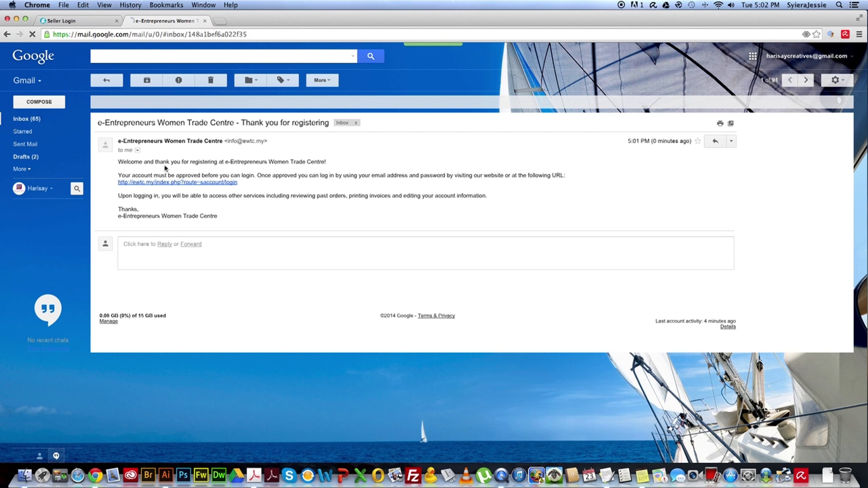Click the Google apps grid icon
The image size is (868, 488).
click(x=753, y=56)
